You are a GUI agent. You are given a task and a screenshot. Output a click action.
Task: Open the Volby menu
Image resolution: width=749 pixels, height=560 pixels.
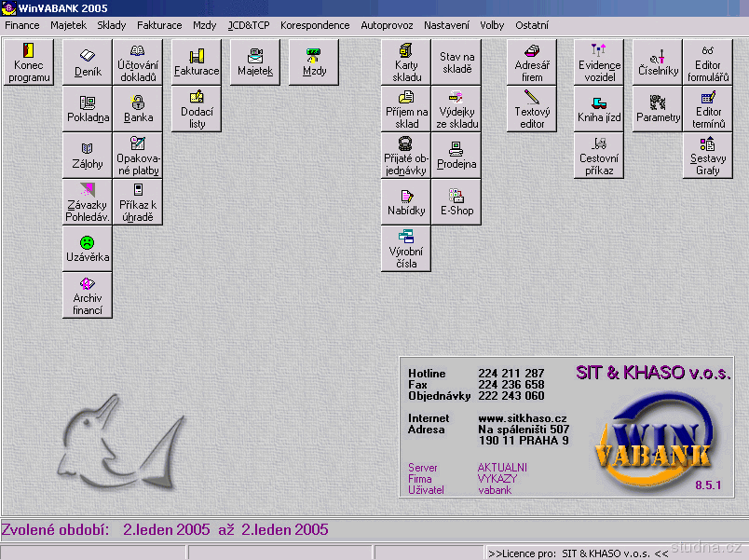492,25
